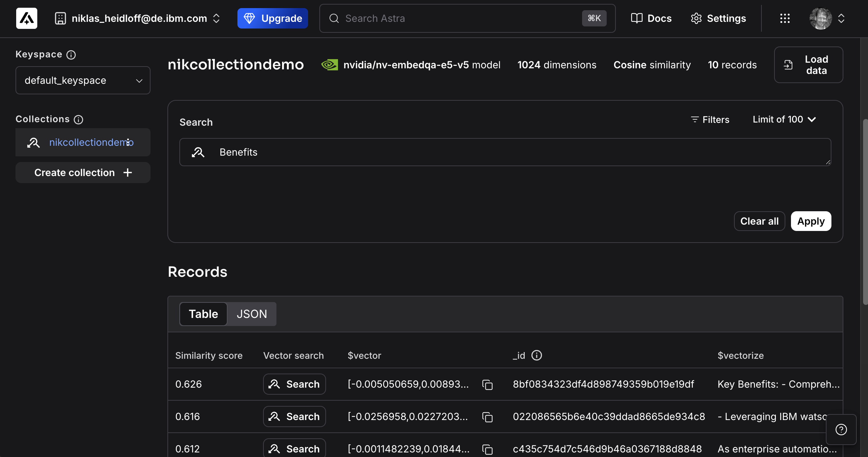This screenshot has width=868, height=457.
Task: Copy the vector of the 0.612 row
Action: 487,449
